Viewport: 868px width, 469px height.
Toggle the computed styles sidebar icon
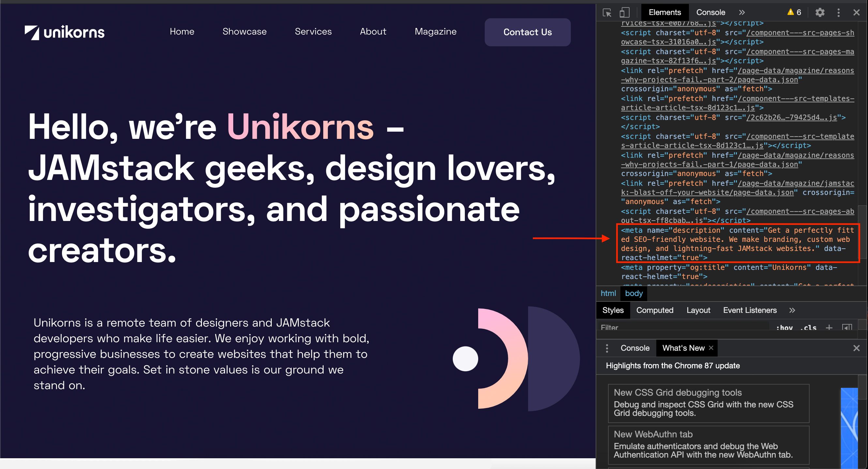pos(847,327)
